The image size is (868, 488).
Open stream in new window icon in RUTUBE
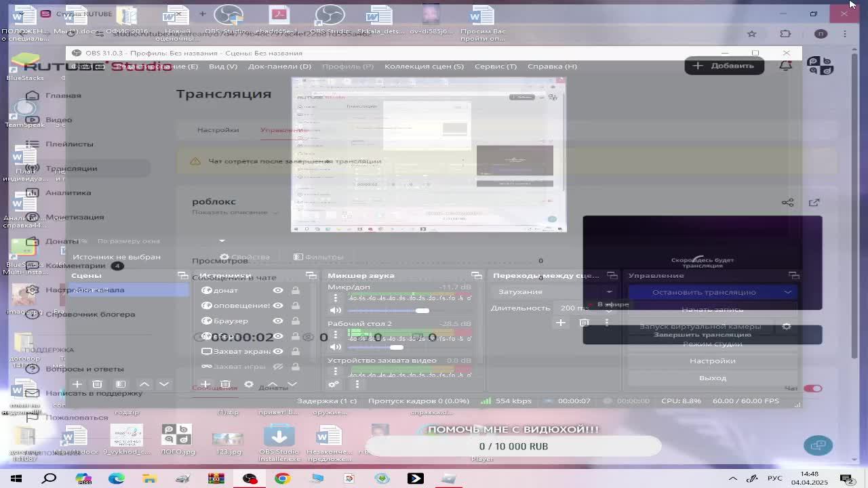(x=814, y=202)
